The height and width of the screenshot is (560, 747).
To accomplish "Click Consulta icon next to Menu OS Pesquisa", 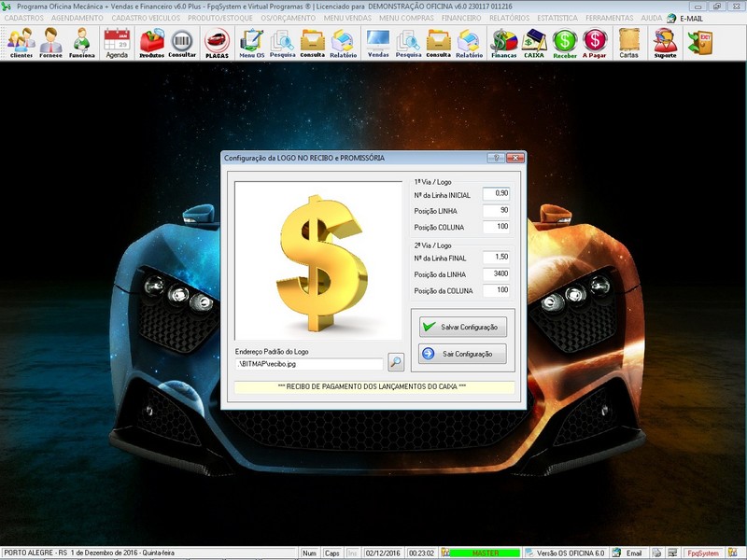I will point(313,43).
